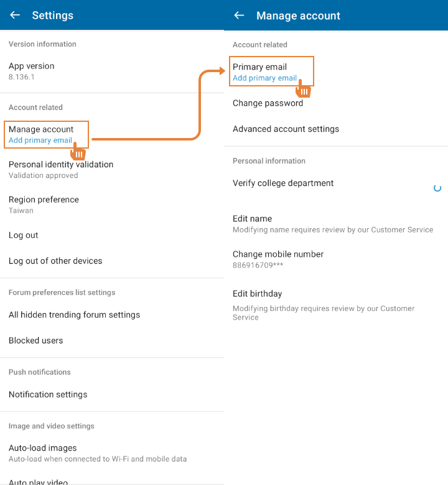Open Auto-load images setting
This screenshot has height=485, width=448.
click(112, 453)
